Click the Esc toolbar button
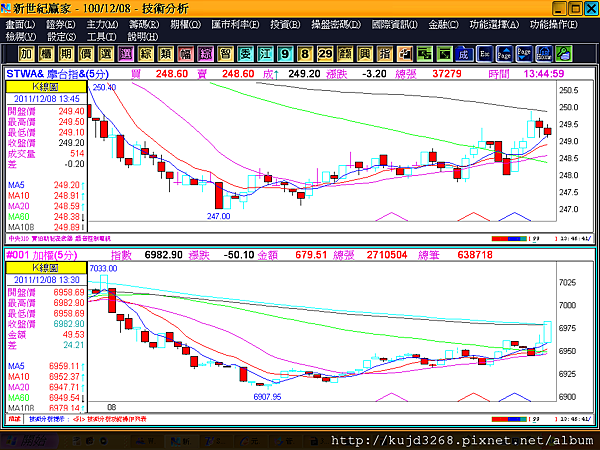600x450 pixels. tap(484, 54)
